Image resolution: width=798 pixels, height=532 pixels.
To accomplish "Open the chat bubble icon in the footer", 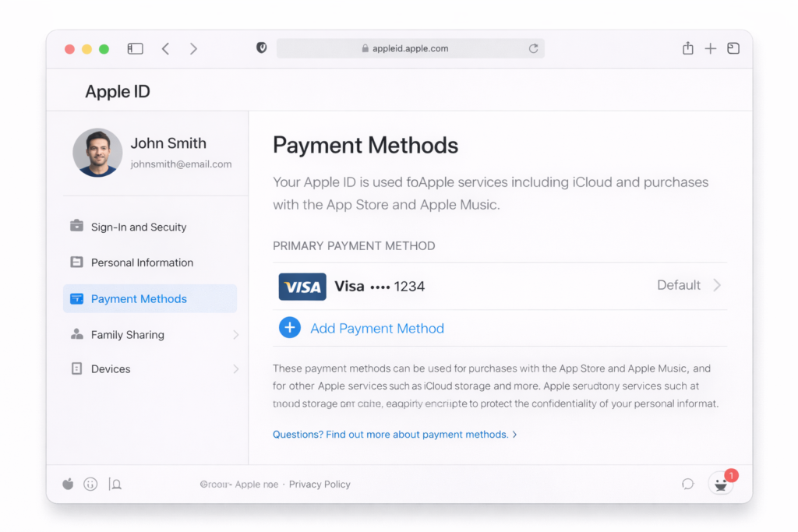I will (x=687, y=484).
